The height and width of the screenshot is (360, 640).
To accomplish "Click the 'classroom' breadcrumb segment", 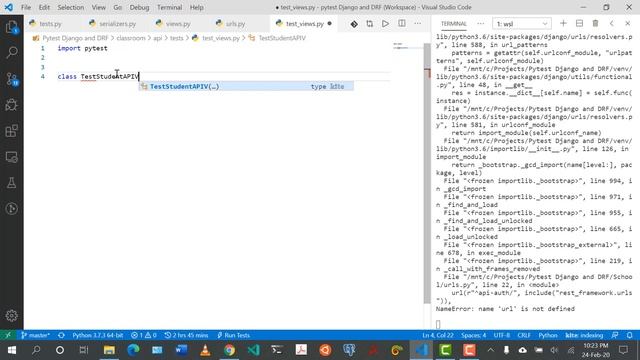I will click(x=131, y=38).
